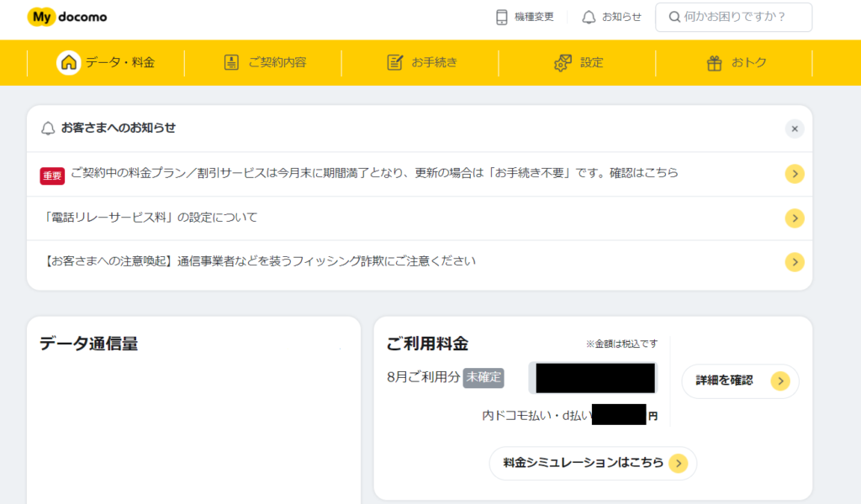861x504 pixels.
Task: Go to 設定 tab
Action: (577, 62)
